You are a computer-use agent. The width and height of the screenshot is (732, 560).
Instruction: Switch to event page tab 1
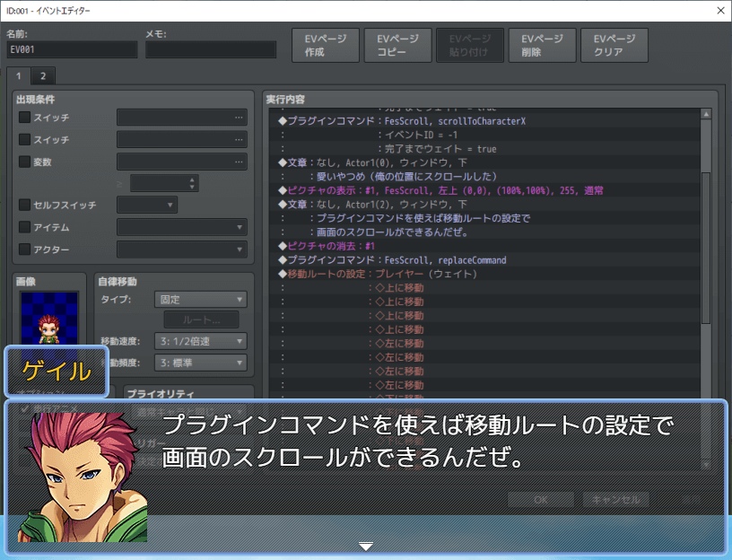coord(19,75)
